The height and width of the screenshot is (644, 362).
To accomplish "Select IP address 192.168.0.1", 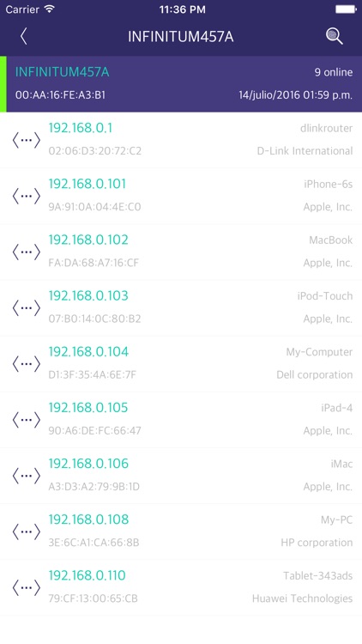I will (81, 128).
